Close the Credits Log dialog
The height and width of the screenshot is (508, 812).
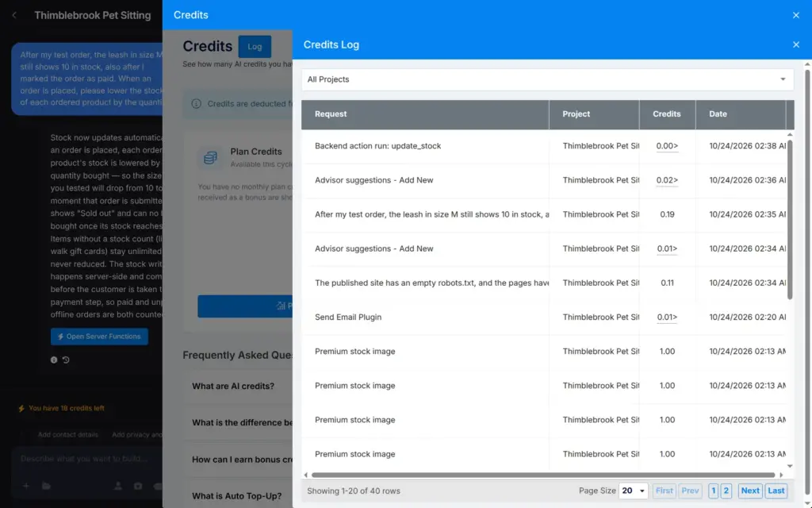pos(796,44)
